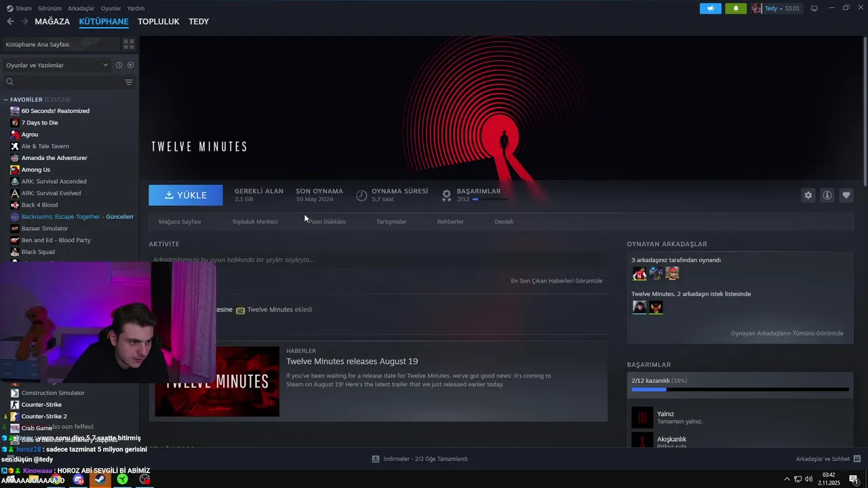Viewport: 868px width, 488px height.
Task: Open the Yalnız achievement icon
Action: (642, 418)
